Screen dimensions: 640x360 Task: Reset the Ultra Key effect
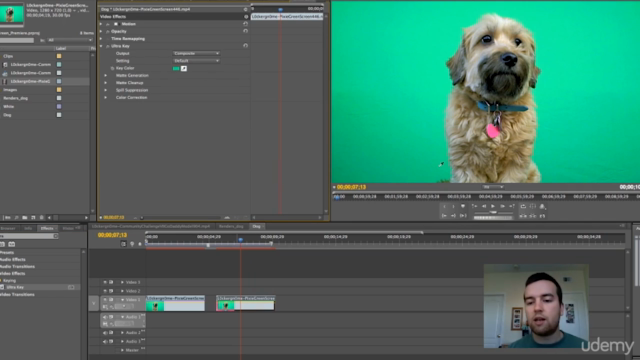(x=245, y=46)
